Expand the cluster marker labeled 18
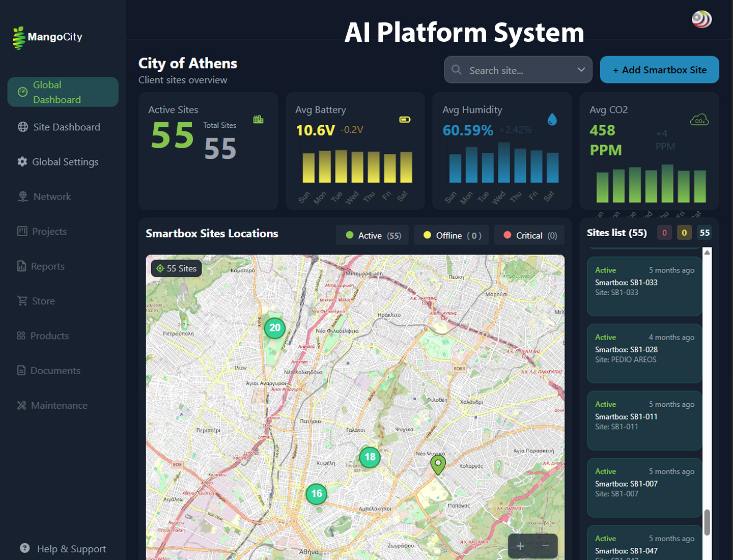Image resolution: width=733 pixels, height=560 pixels. (x=370, y=457)
